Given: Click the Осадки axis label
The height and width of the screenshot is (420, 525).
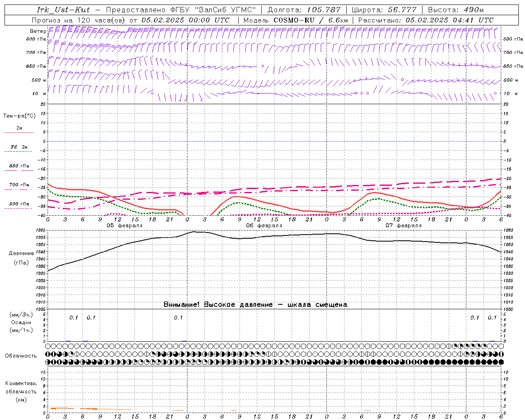Looking at the screenshot, I should 21,322.
